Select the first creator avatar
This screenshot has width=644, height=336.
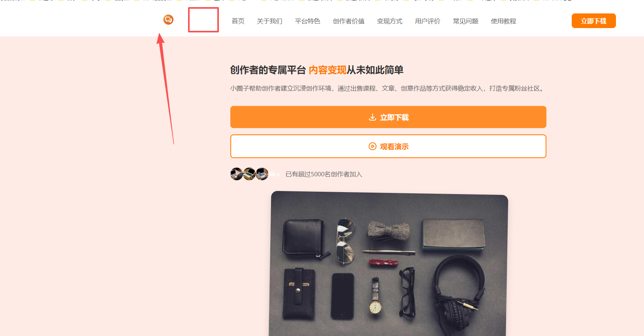(237, 174)
